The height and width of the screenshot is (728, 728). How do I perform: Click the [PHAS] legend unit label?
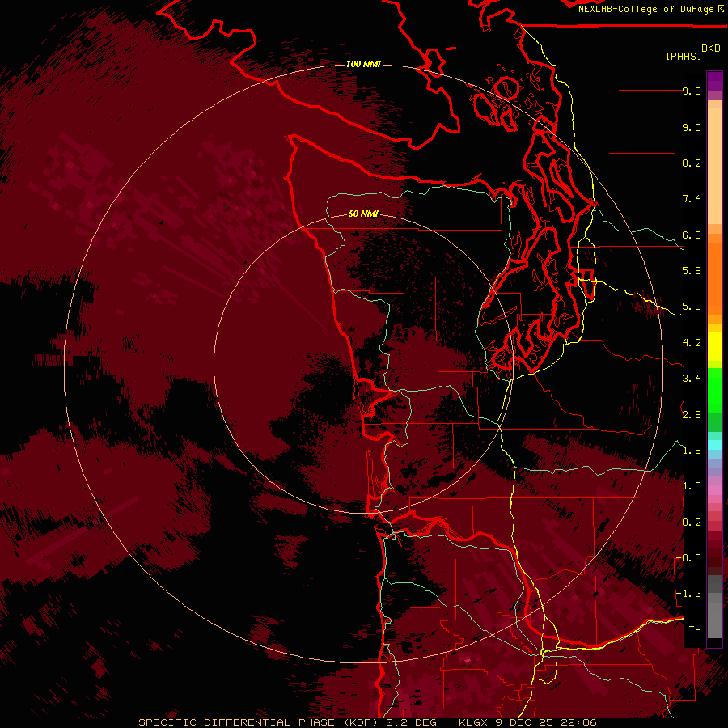point(684,57)
